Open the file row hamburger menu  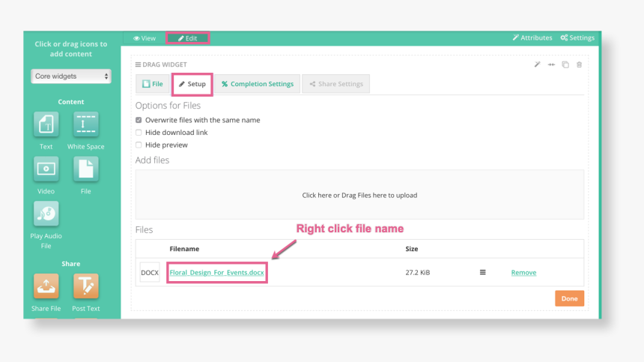click(482, 273)
